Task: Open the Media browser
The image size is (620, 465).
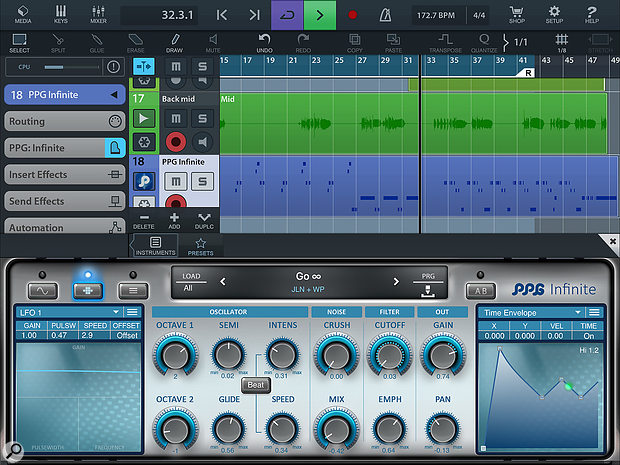Action: (23, 14)
